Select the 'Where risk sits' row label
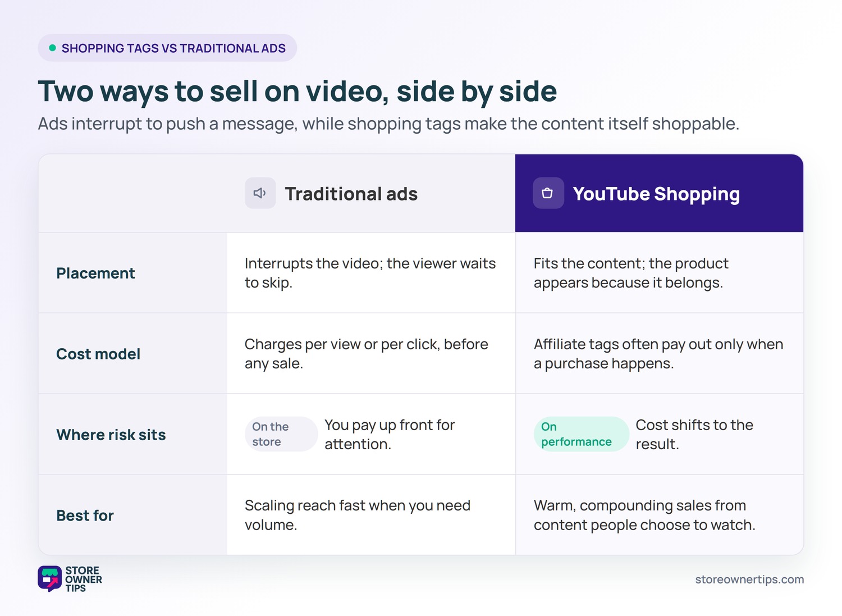Viewport: 842px width, 616px height. tap(111, 435)
